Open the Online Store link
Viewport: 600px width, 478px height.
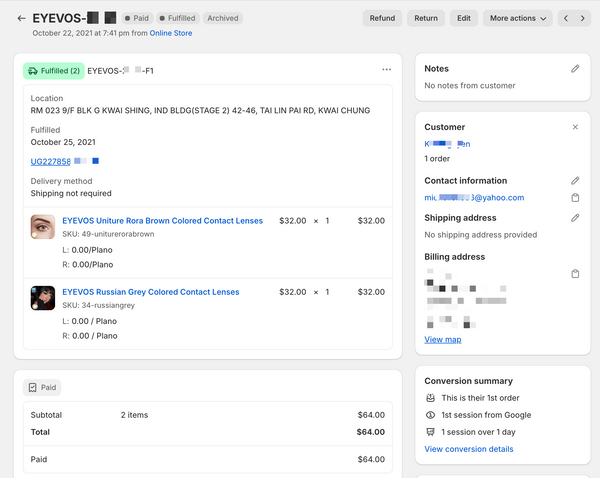click(171, 33)
